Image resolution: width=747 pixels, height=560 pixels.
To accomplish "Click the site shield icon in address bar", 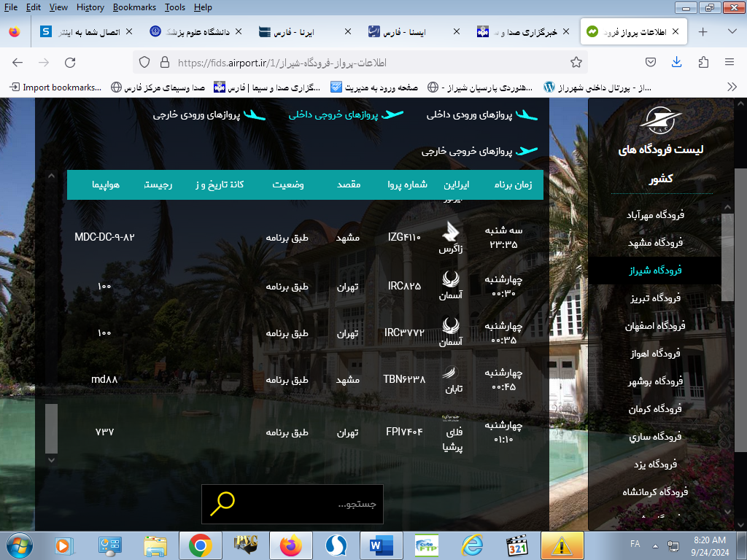I will [144, 62].
